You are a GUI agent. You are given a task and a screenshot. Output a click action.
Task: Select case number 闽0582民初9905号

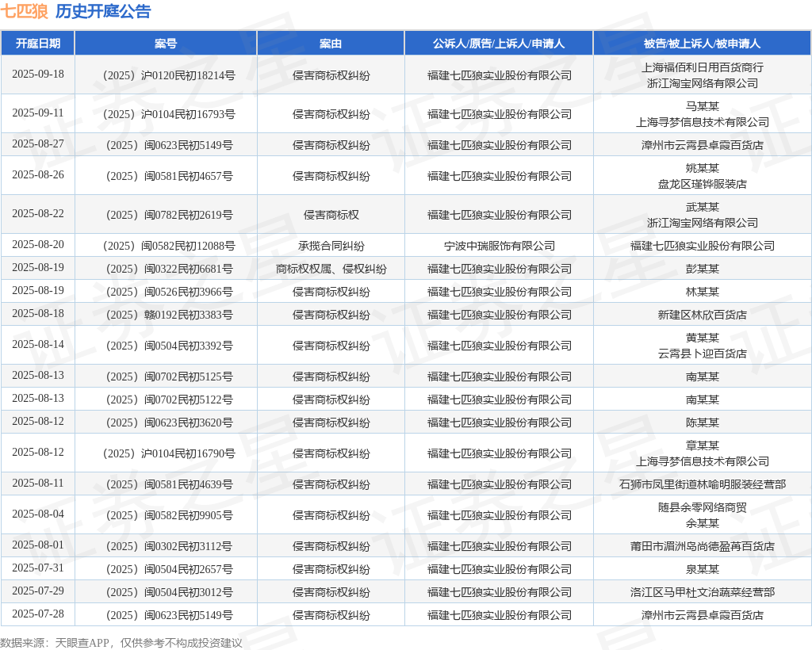click(169, 515)
